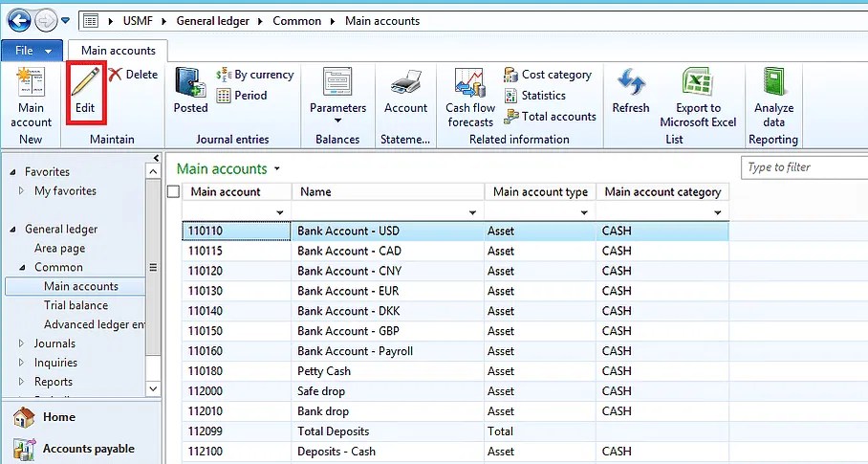This screenshot has height=464, width=868.
Task: Select the Bank Account - Payroll row
Action: pyautogui.click(x=455, y=351)
